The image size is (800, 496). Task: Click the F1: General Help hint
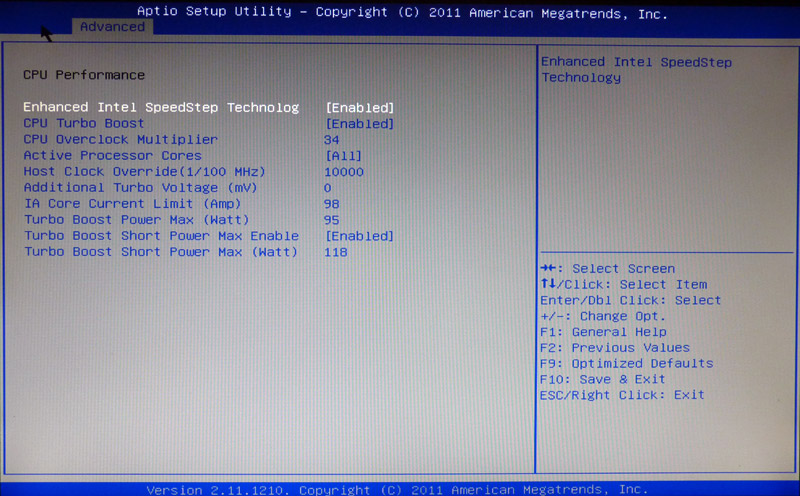603,332
